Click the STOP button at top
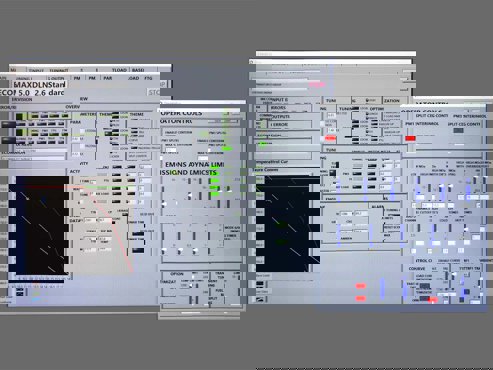This screenshot has width=493, height=370. pyautogui.click(x=154, y=92)
